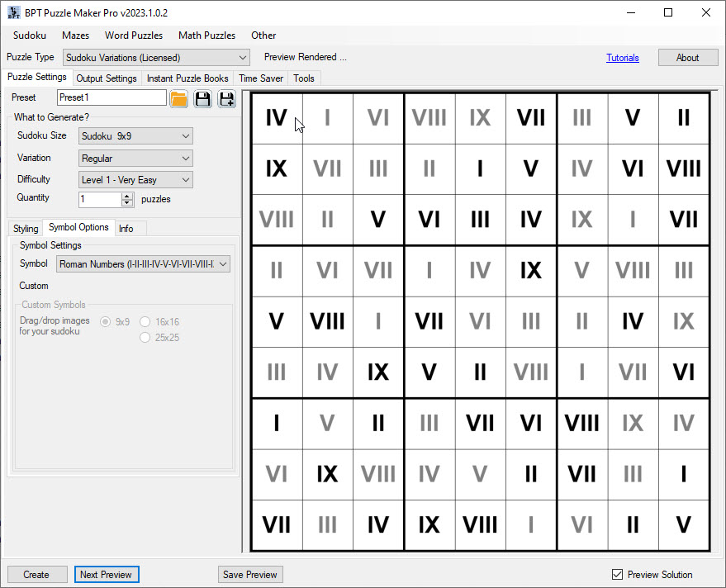Switch to the Output Settings tab

tap(106, 78)
